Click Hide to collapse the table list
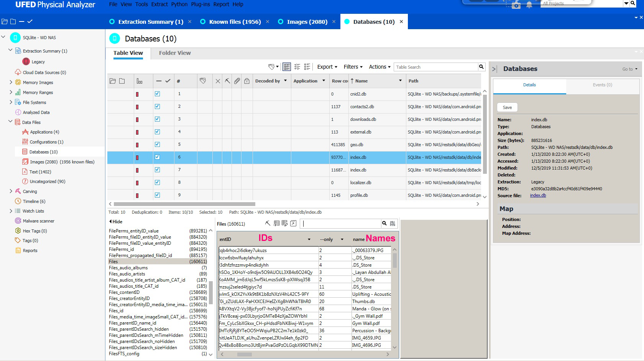The height and width of the screenshot is (361, 644). coord(116,222)
